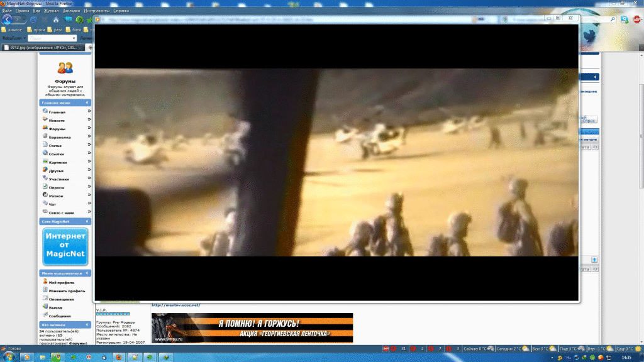This screenshot has height=362, width=644.
Task: Open the media player taskbar icon
Action: click(26, 357)
